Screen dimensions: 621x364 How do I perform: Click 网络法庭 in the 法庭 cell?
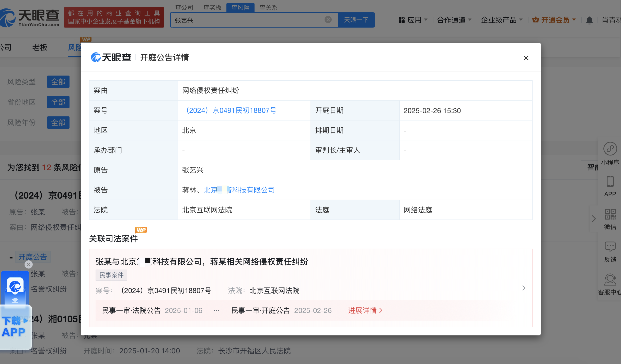click(x=418, y=210)
